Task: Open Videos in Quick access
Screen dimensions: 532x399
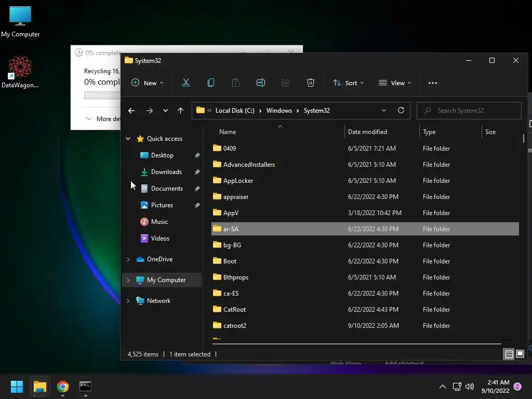Action: (x=160, y=238)
